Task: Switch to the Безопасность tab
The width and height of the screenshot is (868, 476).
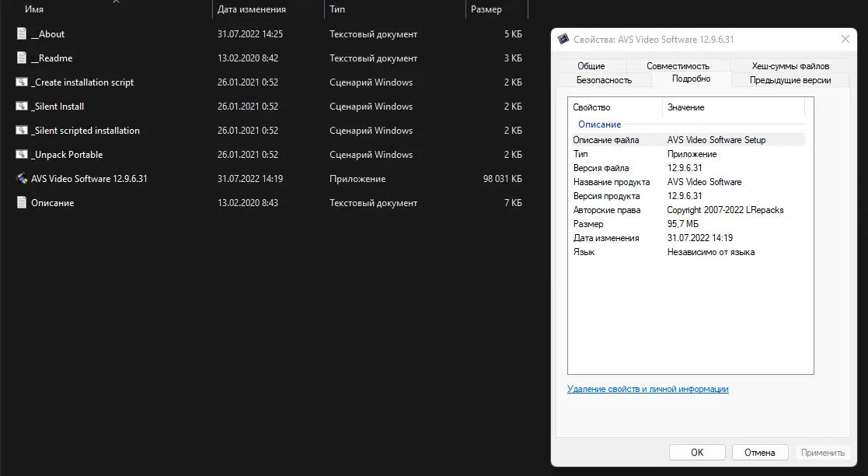Action: [x=604, y=80]
